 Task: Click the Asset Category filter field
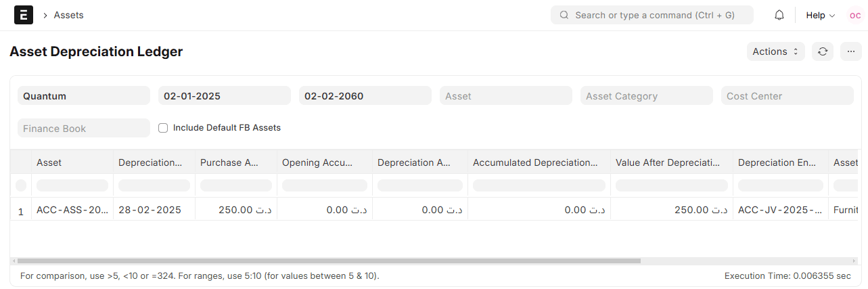(x=647, y=96)
